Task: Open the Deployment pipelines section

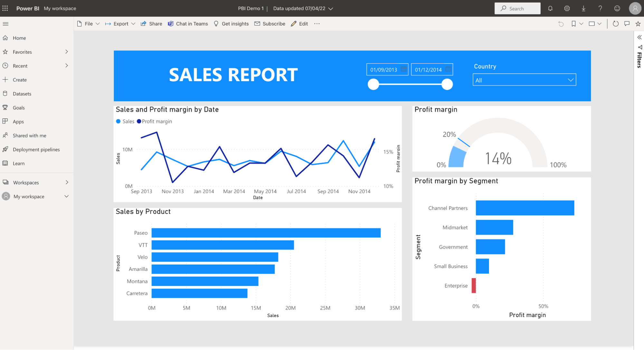Action: 36,149
